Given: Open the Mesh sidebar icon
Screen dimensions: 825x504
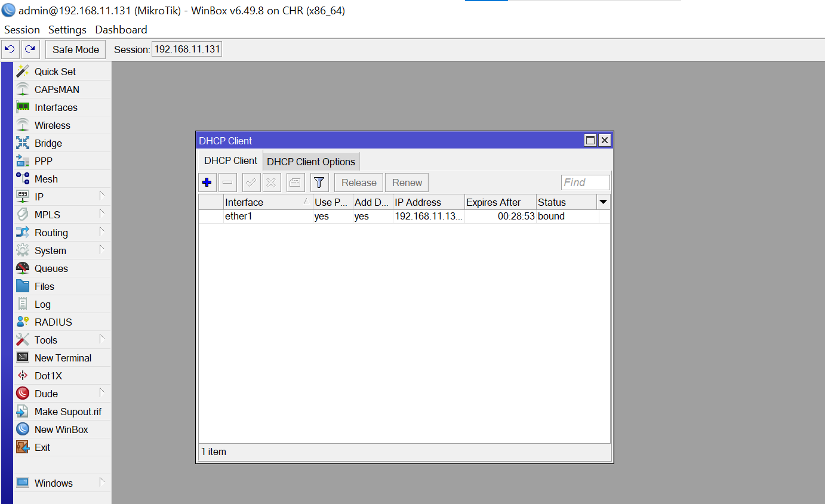Looking at the screenshot, I should click(23, 179).
